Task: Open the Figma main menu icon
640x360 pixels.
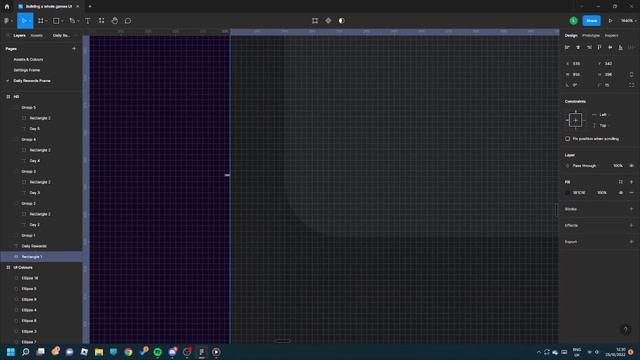Action: (7, 21)
